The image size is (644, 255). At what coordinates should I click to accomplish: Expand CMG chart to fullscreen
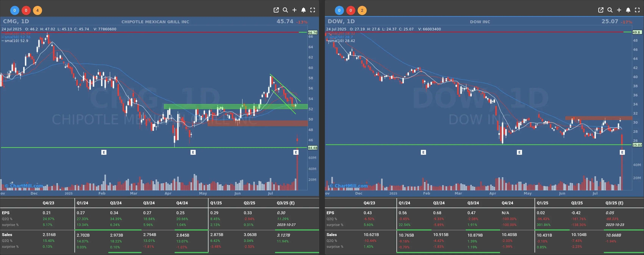313,10
